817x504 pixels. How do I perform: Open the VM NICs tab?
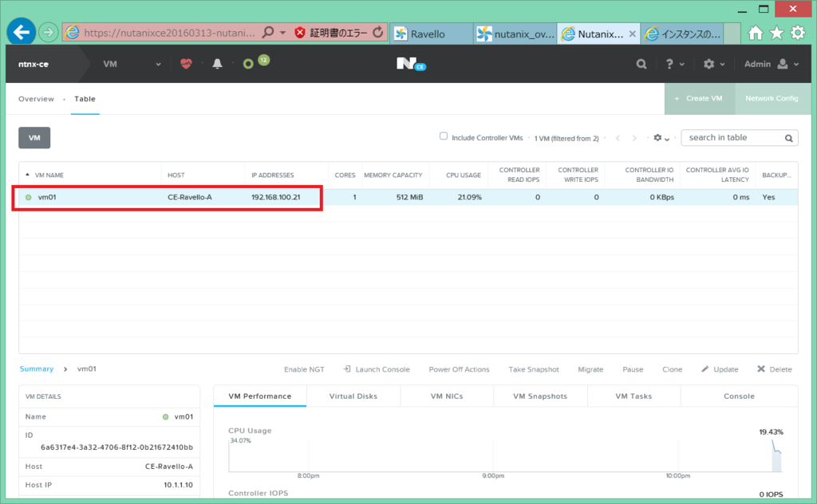pyautogui.click(x=447, y=396)
